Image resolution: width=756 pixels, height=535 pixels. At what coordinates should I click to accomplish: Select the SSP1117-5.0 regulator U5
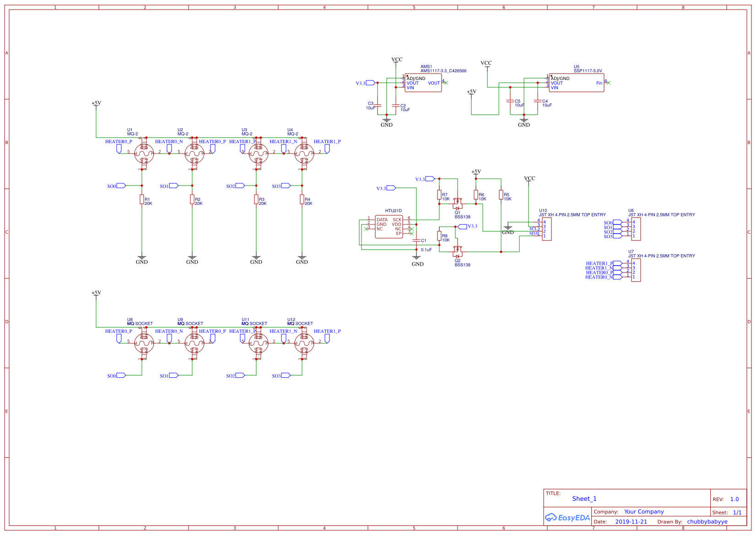(576, 82)
